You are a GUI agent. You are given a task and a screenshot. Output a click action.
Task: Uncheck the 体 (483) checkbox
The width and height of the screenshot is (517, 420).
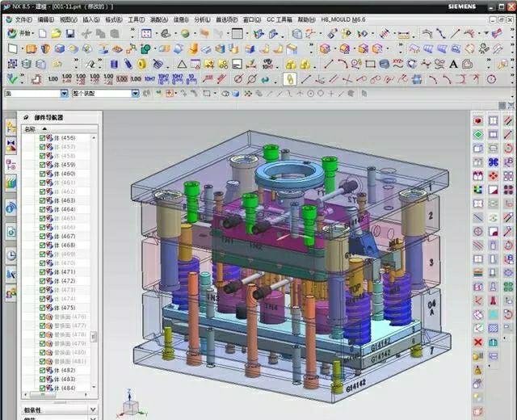click(42, 379)
